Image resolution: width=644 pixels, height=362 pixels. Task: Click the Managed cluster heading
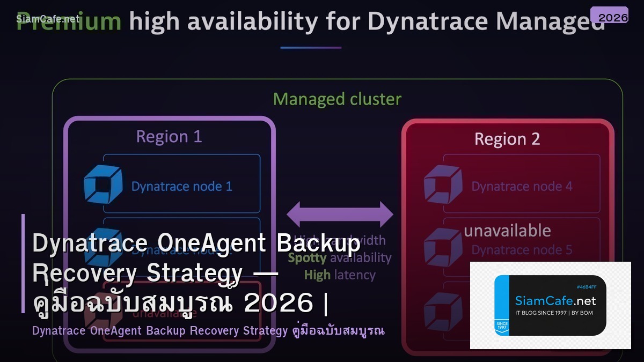tap(337, 99)
